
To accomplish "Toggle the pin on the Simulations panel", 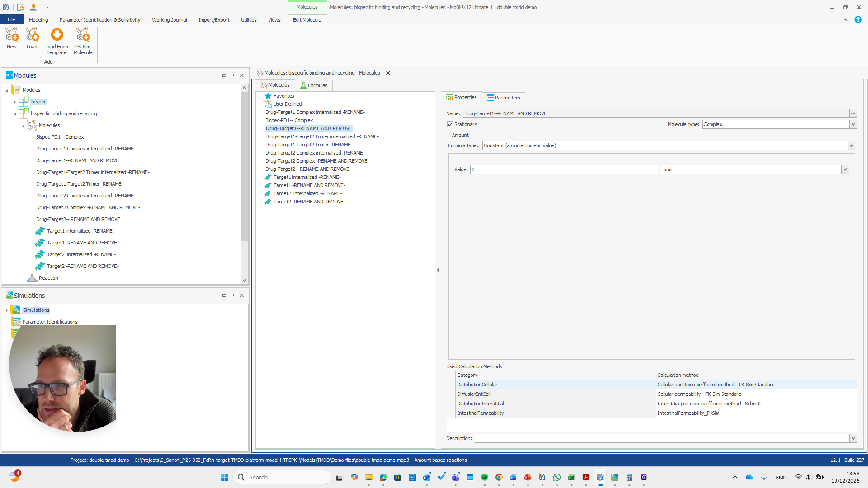I will 233,295.
